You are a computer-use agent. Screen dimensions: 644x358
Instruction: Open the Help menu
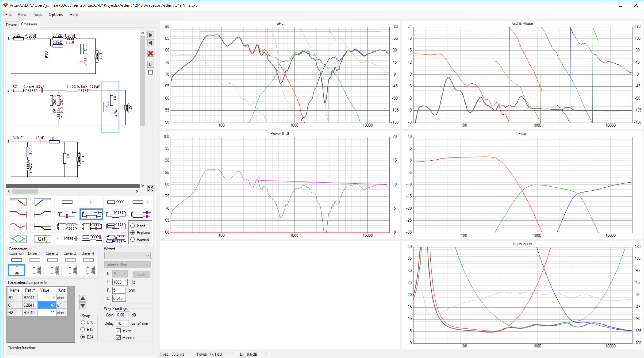click(x=73, y=15)
